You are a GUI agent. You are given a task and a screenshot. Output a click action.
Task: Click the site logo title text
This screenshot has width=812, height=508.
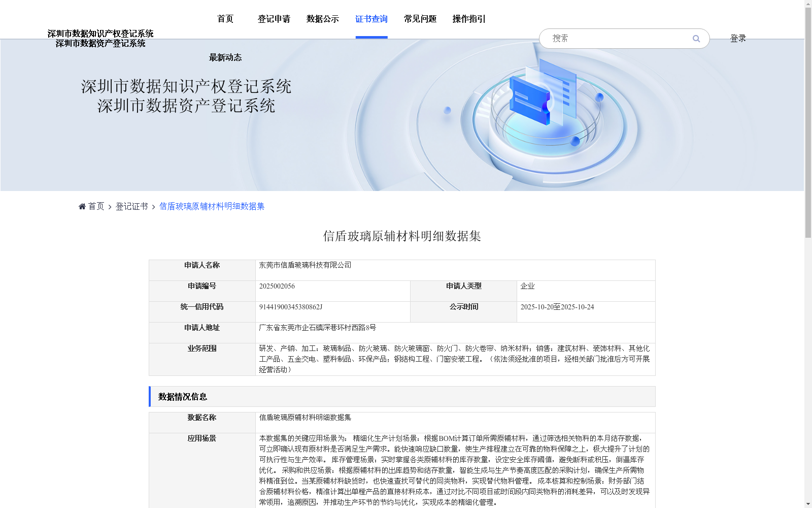click(x=100, y=39)
